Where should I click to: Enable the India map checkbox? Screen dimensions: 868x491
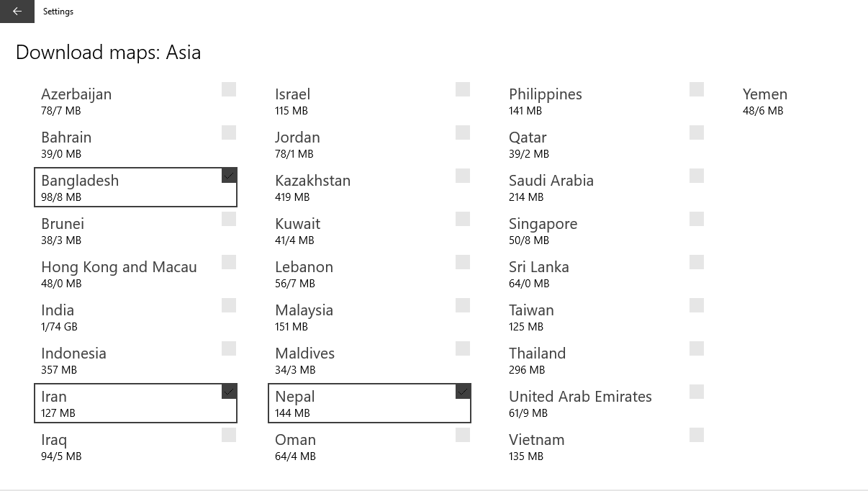[229, 305]
